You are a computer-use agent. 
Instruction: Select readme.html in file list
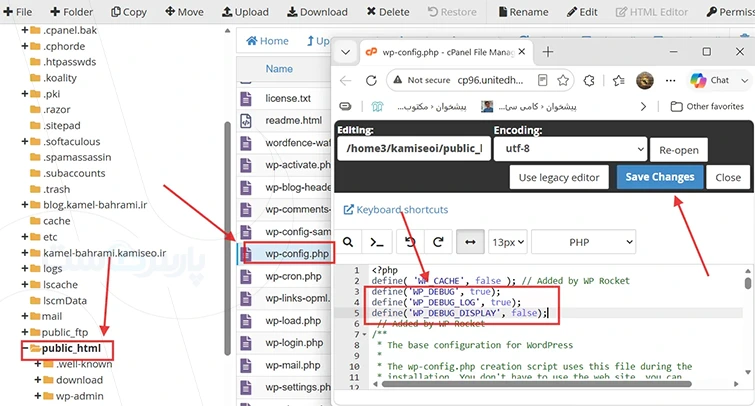pyautogui.click(x=293, y=120)
